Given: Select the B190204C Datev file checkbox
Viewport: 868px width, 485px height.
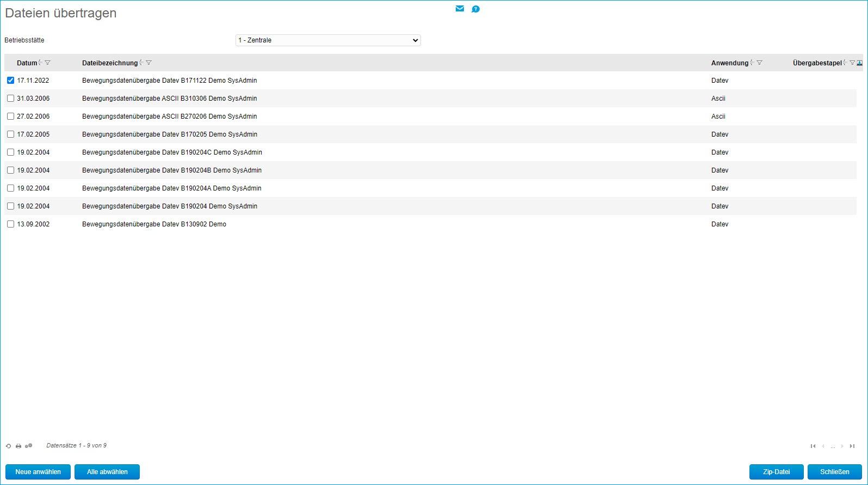Looking at the screenshot, I should (10, 152).
